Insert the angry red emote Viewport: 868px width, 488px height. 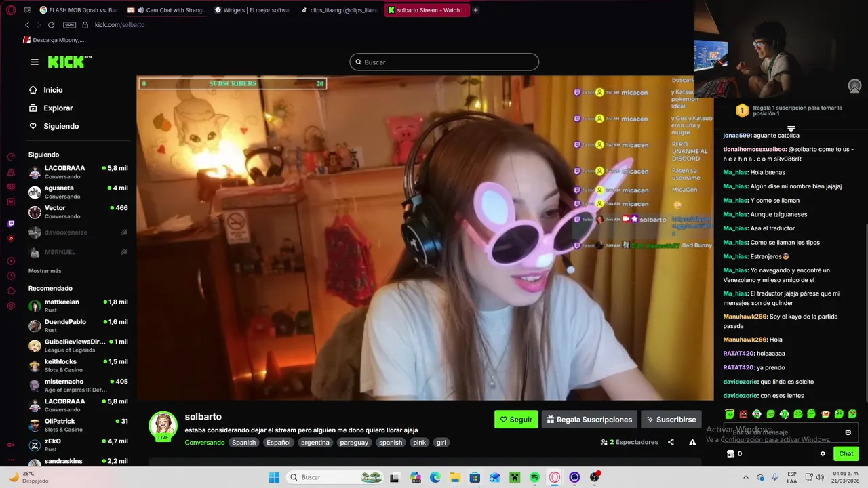743,414
